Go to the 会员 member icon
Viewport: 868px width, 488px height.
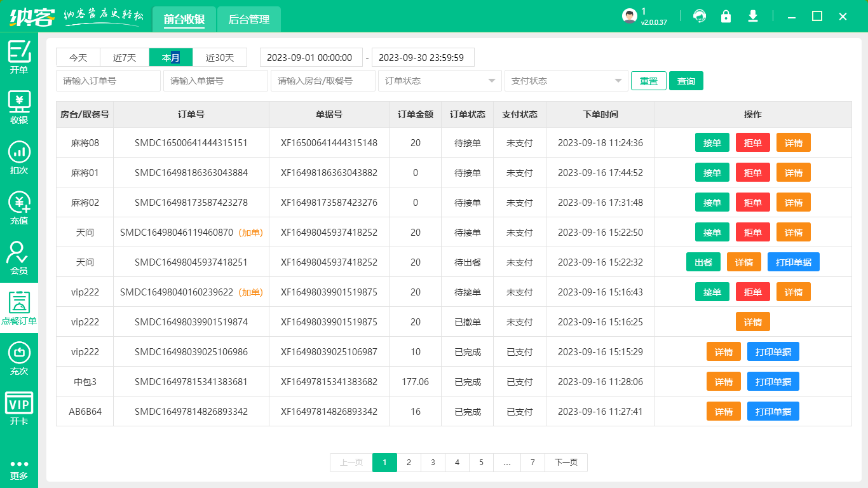19,257
